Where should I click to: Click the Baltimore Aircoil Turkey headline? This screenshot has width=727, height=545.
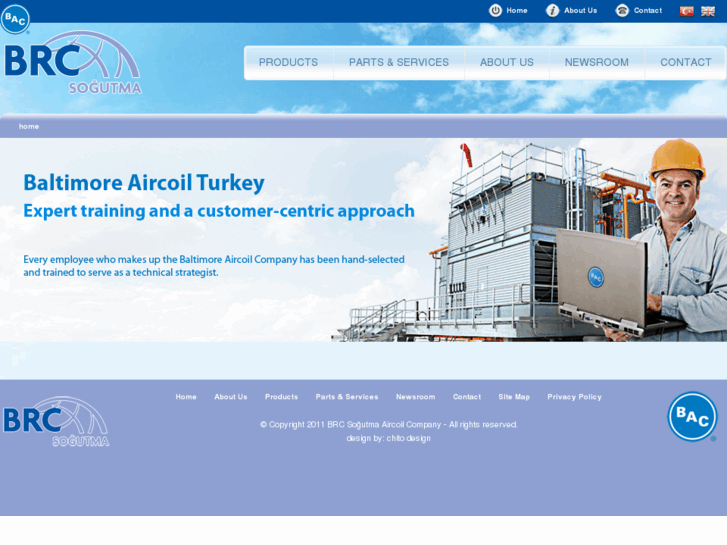144,183
